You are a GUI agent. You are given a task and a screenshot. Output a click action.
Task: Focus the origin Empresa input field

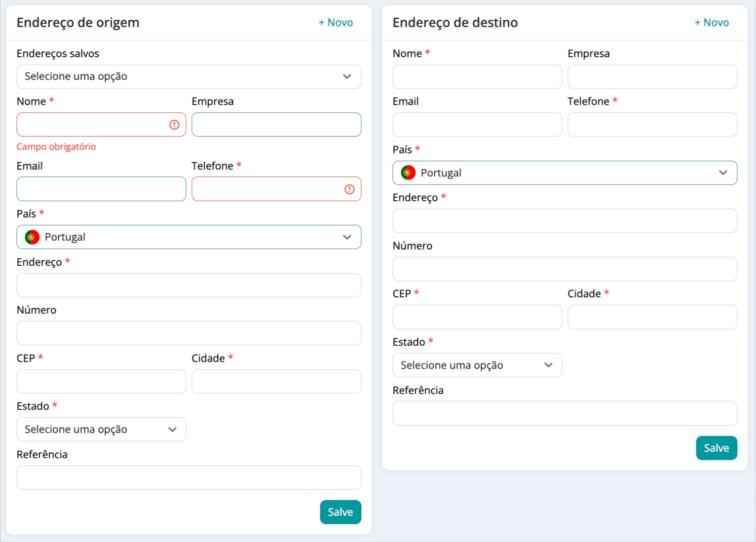pyautogui.click(x=276, y=125)
